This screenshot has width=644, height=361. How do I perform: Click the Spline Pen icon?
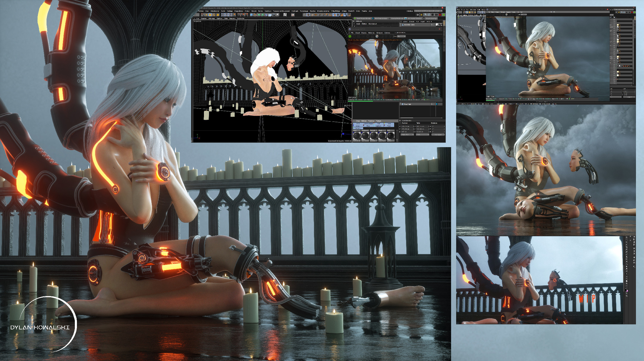click(x=255, y=15)
